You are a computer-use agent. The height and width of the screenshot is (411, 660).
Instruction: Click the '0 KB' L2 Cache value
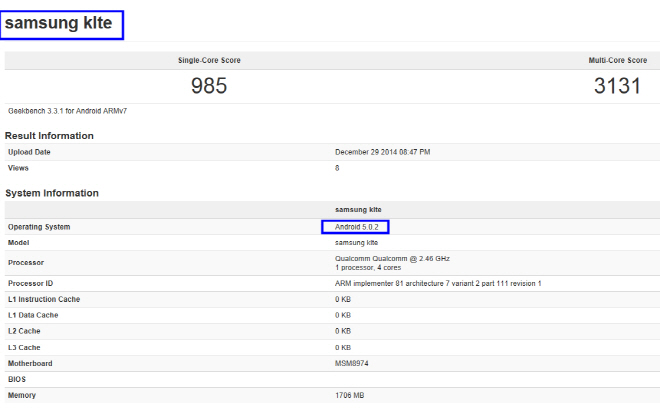343,331
